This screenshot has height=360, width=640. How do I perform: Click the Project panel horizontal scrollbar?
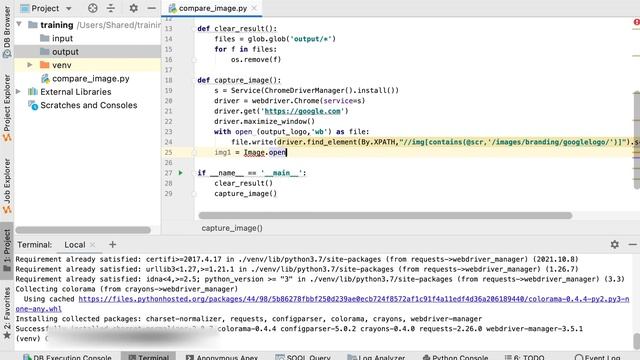click(83, 230)
